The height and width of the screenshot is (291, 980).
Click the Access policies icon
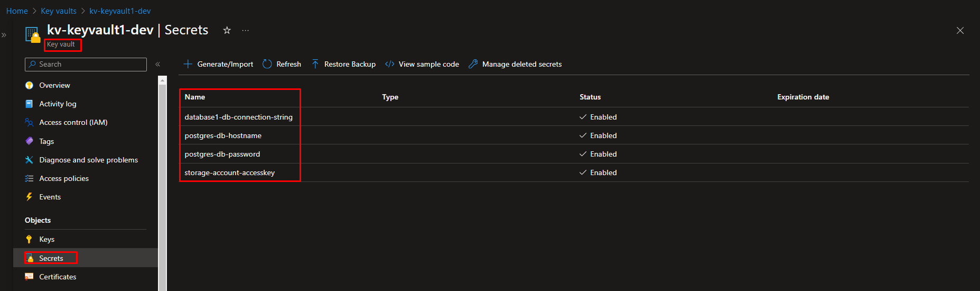click(x=30, y=178)
